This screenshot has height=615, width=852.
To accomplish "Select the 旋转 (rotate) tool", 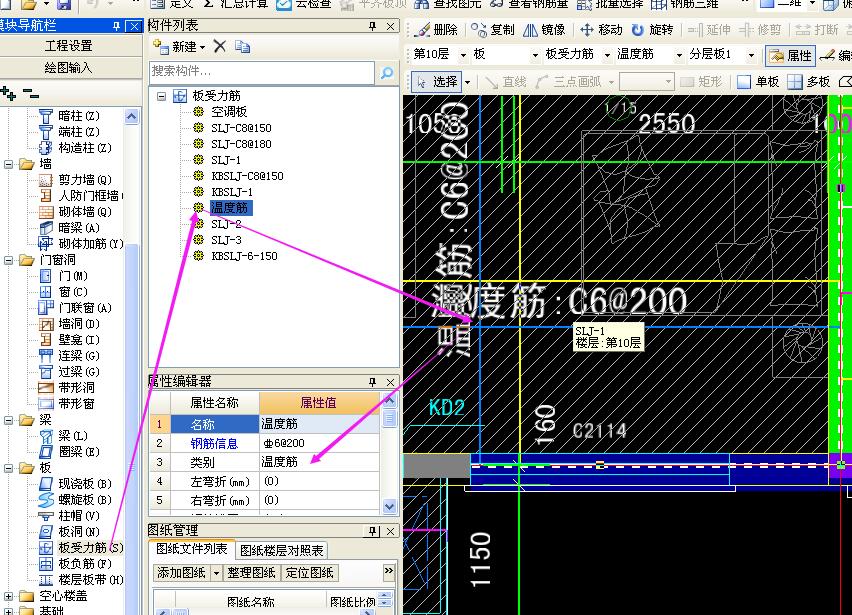I will [652, 30].
